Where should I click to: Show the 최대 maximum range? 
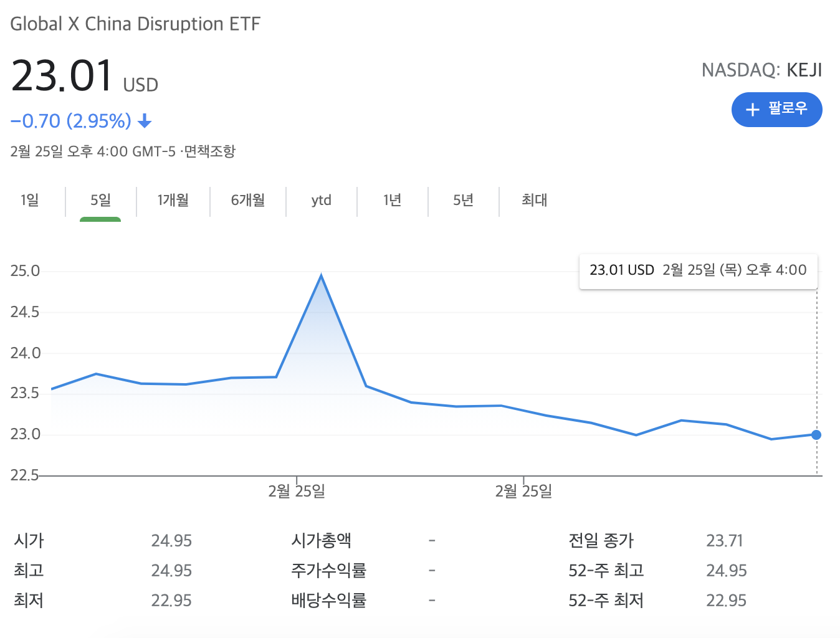534,200
